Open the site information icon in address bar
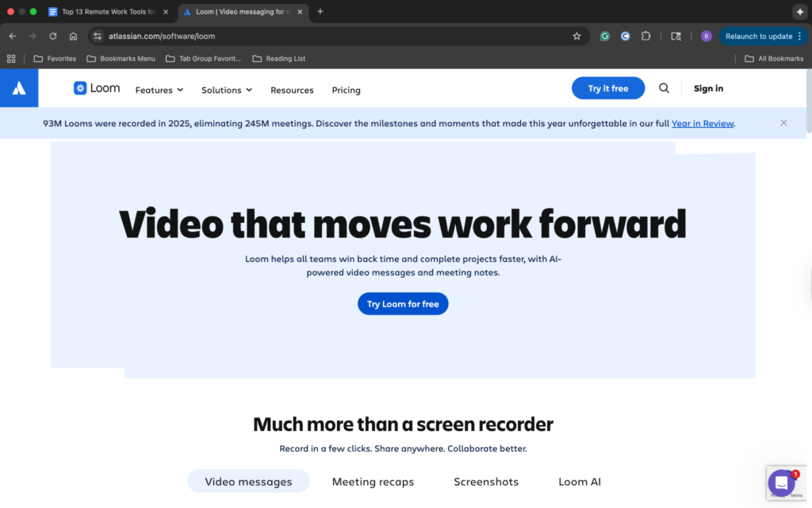The width and height of the screenshot is (812, 508). coord(98,37)
